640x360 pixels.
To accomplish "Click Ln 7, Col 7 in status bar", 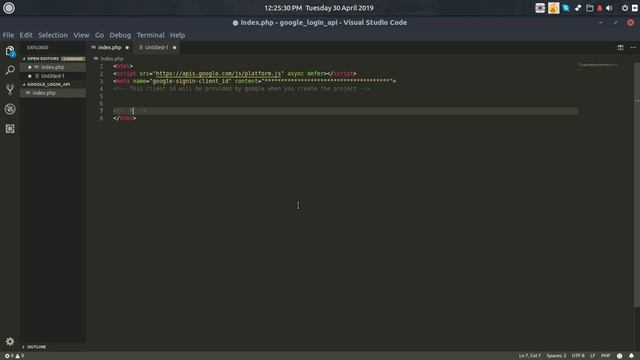I will point(530,356).
